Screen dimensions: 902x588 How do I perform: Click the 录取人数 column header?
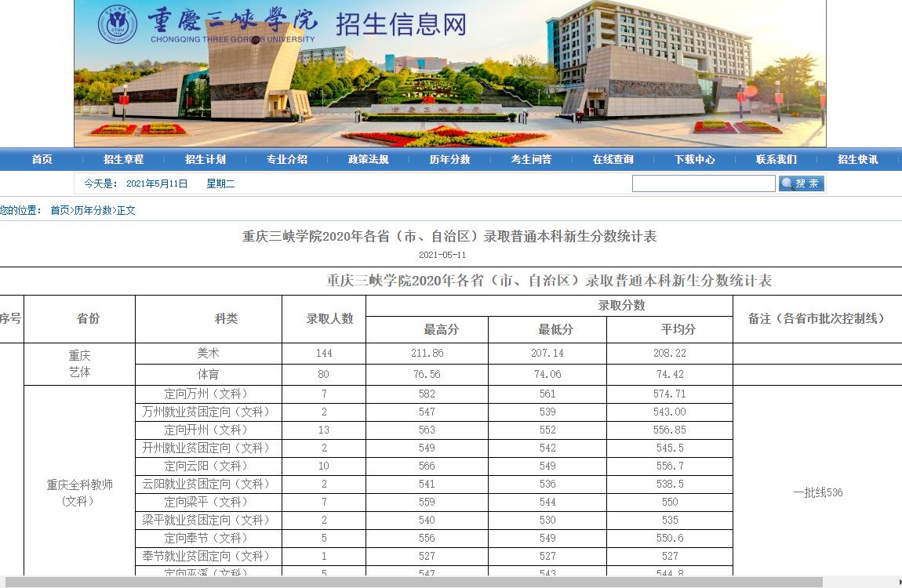tap(329, 318)
